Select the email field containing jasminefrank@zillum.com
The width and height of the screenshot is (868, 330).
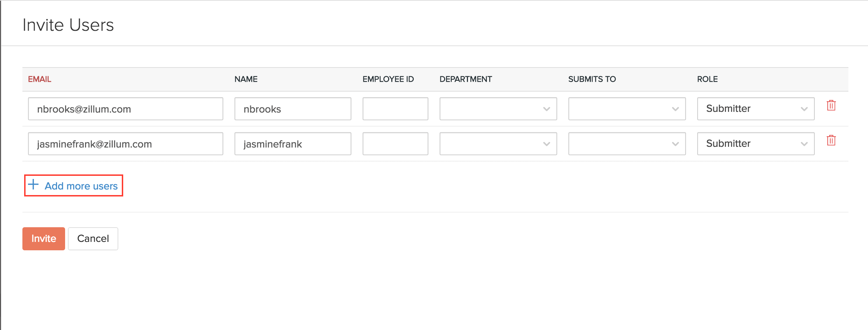(x=125, y=143)
